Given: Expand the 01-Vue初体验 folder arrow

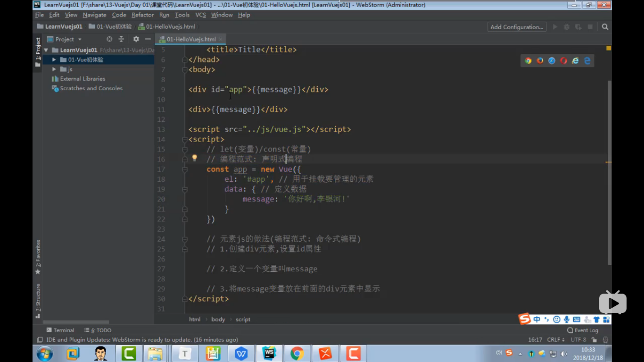Looking at the screenshot, I should point(54,59).
